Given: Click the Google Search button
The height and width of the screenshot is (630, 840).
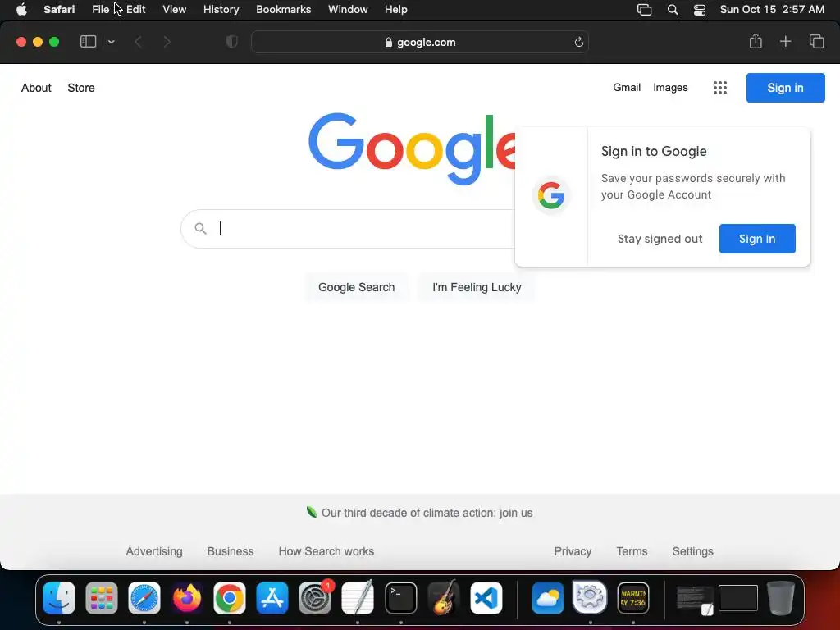Looking at the screenshot, I should 356,287.
